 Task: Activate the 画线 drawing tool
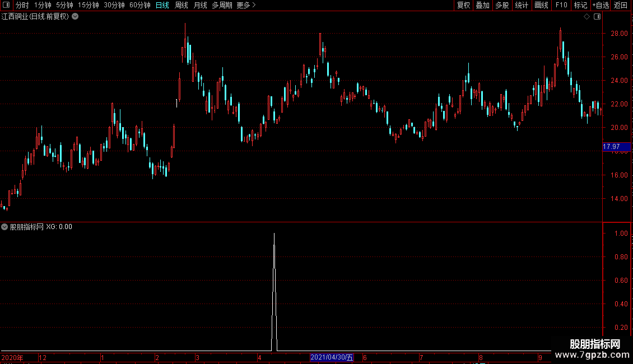point(541,5)
